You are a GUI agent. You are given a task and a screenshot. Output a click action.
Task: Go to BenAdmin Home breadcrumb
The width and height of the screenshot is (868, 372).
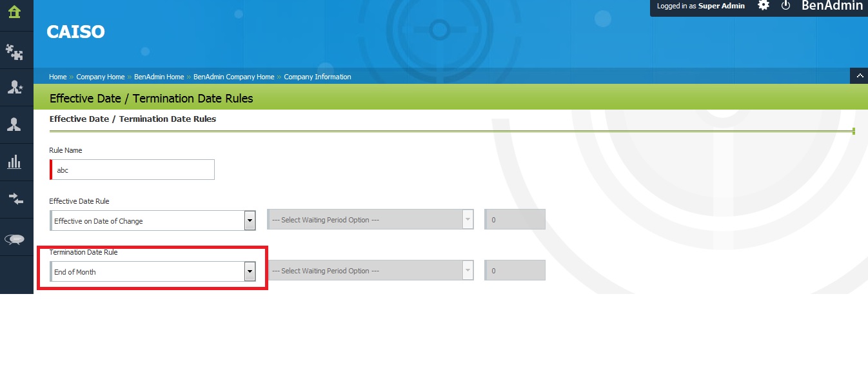pyautogui.click(x=159, y=77)
